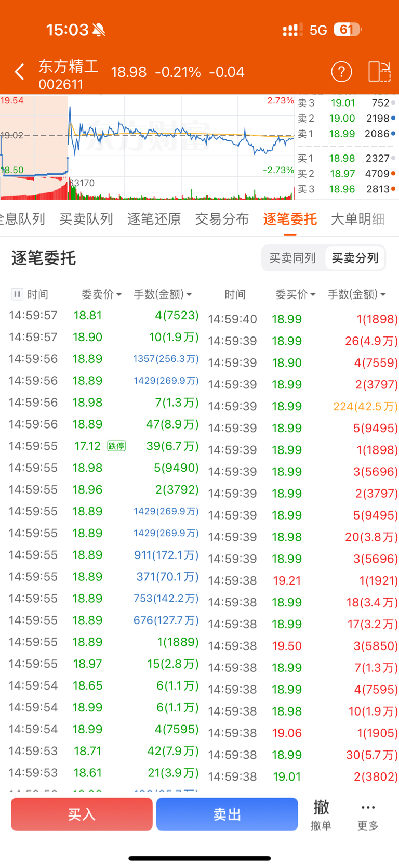
Task: Open sell-side 手数(金额) sort dropdown
Action: point(163,294)
